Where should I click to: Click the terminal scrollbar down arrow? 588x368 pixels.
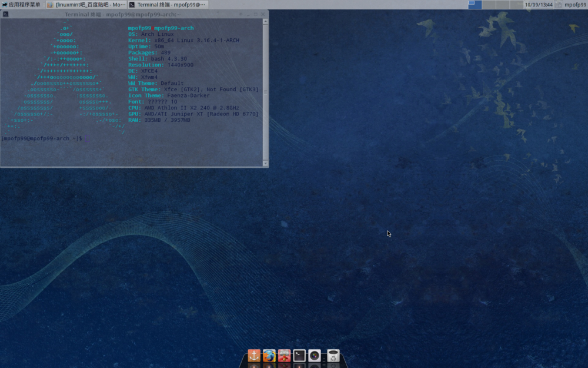coord(265,163)
